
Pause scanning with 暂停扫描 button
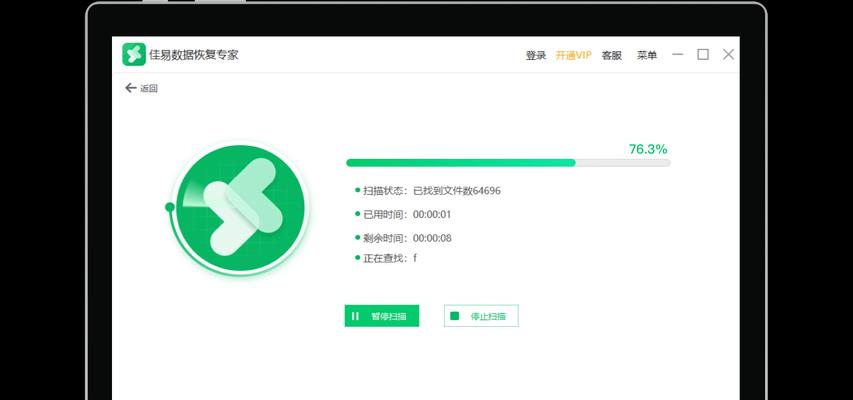381,316
